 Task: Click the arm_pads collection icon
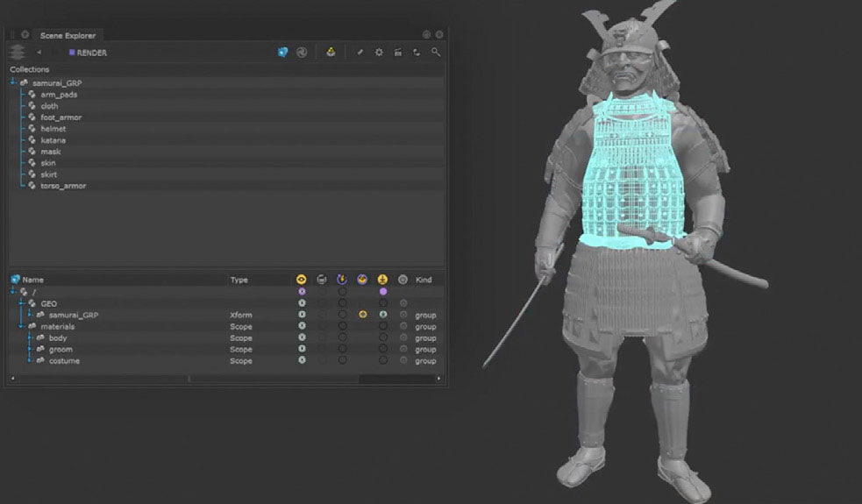[32, 95]
